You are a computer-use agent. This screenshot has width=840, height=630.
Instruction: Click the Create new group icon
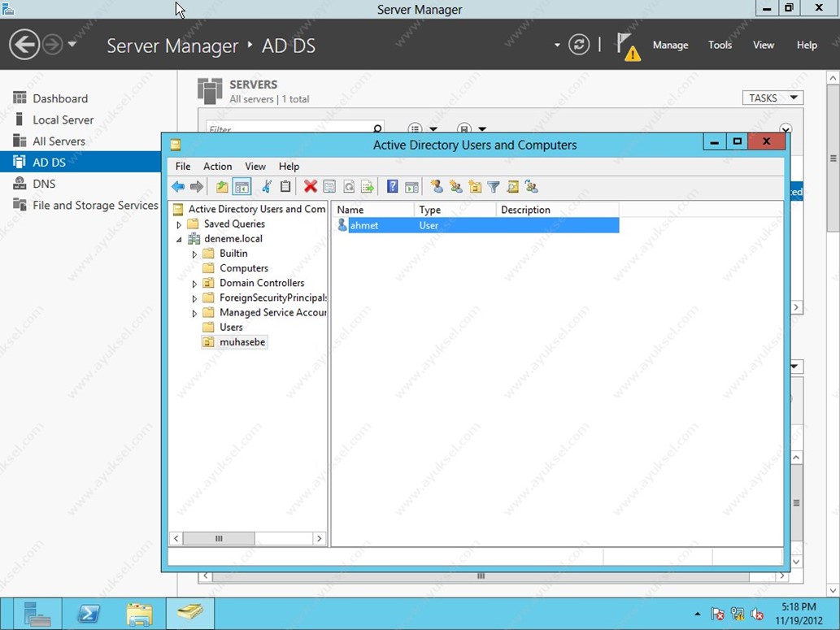[x=456, y=187]
